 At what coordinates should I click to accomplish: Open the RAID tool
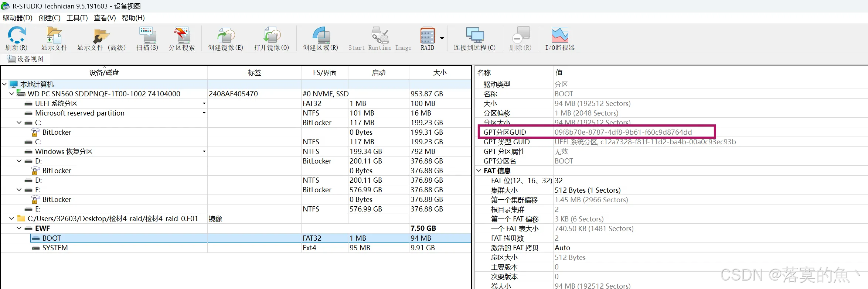click(428, 38)
